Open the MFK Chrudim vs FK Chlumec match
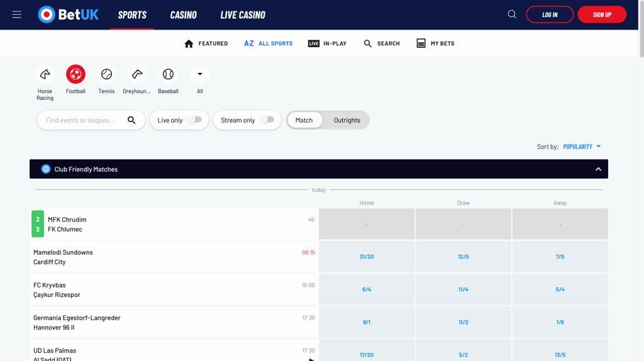644x361 pixels. [174, 224]
